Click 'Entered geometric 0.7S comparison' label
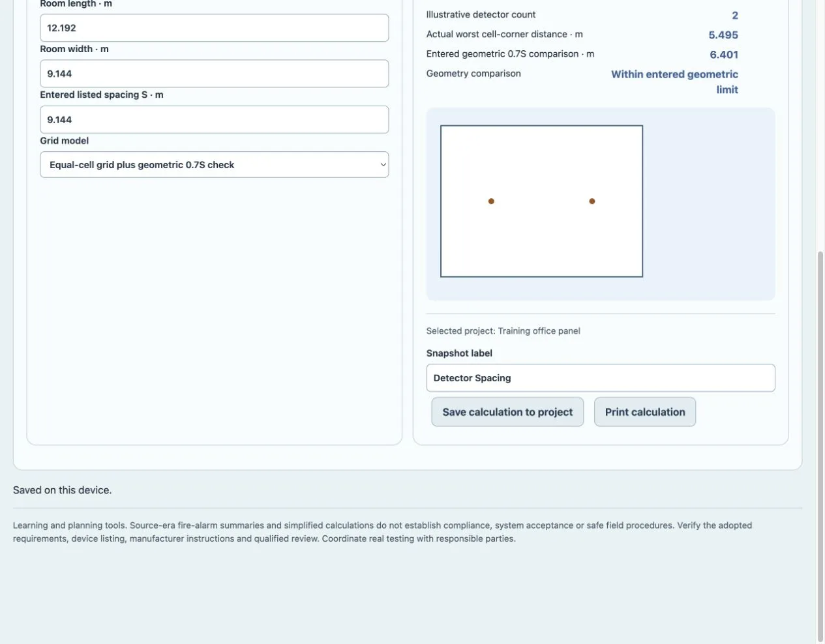The image size is (825, 644). 510,53
